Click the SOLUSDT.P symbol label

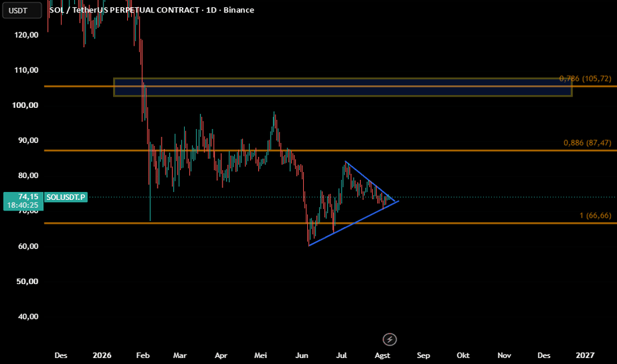(x=66, y=197)
